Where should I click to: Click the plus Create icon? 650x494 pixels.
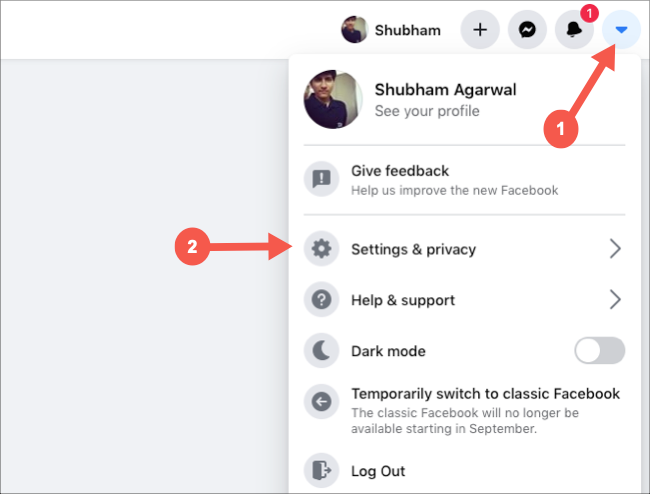480,30
